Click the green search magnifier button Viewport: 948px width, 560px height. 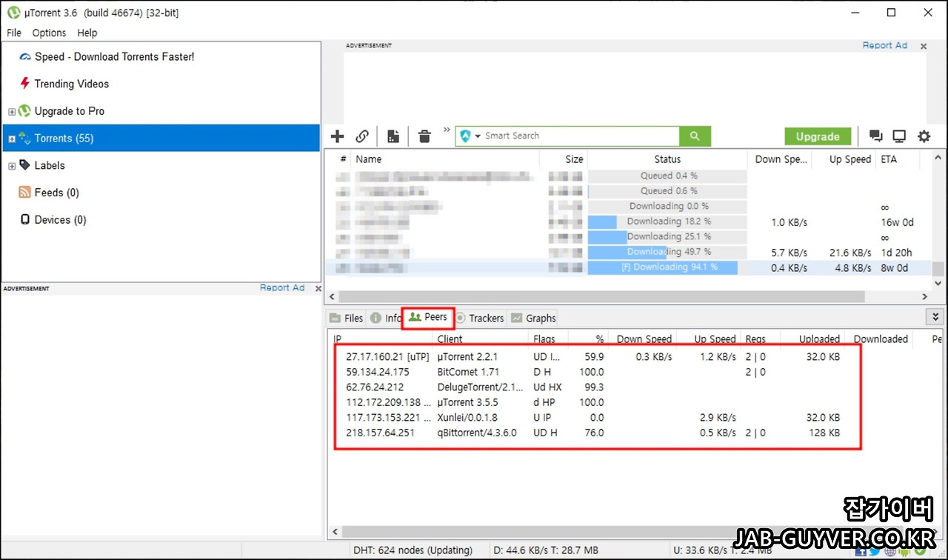(x=695, y=136)
